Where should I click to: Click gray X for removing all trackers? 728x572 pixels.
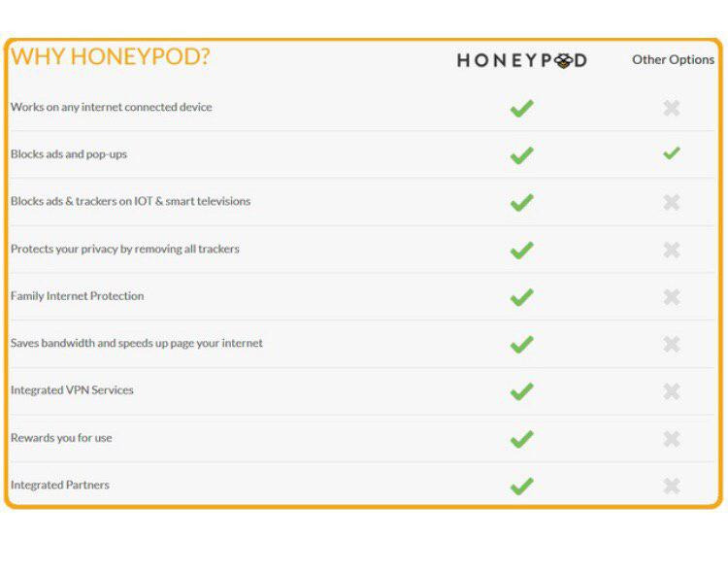tap(672, 250)
